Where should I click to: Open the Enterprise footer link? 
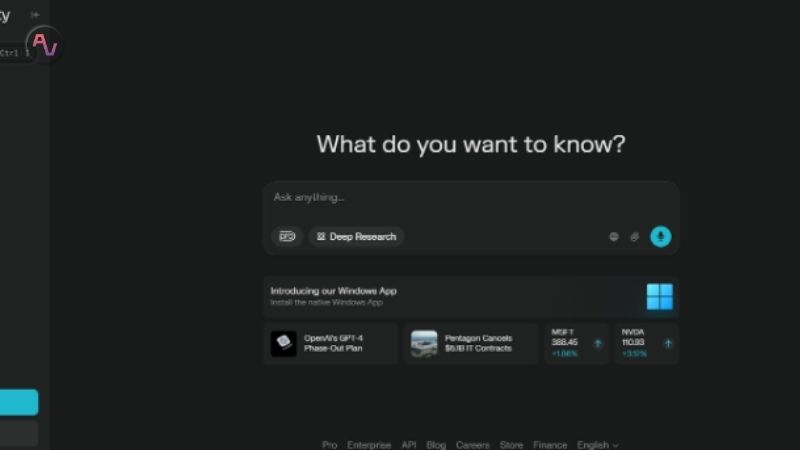pyautogui.click(x=369, y=445)
